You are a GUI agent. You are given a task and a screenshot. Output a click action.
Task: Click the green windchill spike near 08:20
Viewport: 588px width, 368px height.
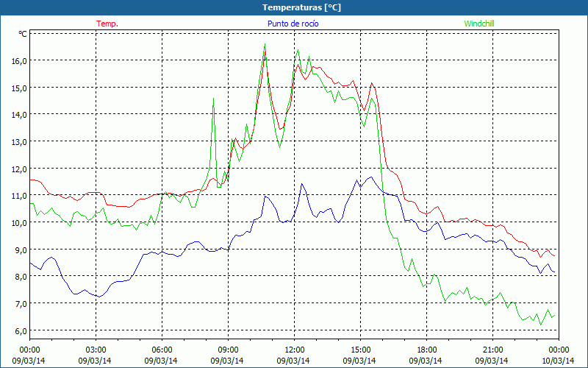pos(213,99)
